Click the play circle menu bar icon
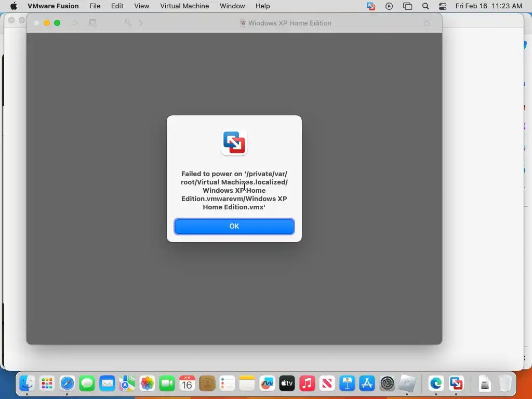This screenshot has height=399, width=532. point(389,6)
